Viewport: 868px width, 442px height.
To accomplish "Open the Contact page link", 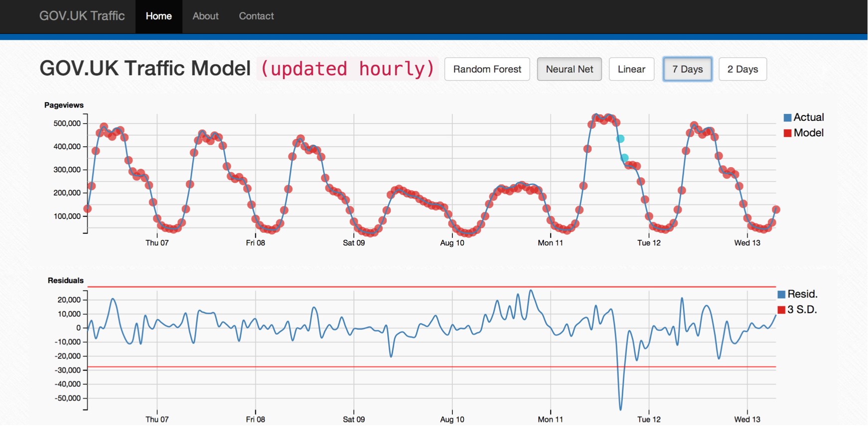I will point(256,16).
